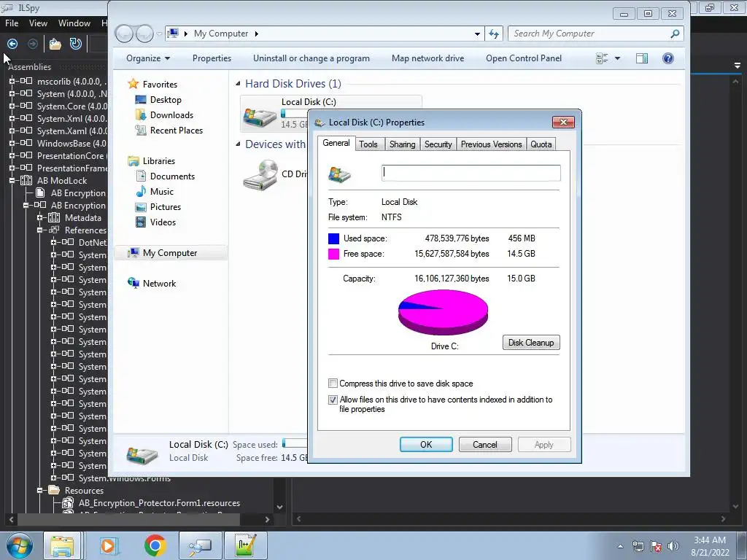Open the Videos library
747x560 pixels.
(x=163, y=222)
